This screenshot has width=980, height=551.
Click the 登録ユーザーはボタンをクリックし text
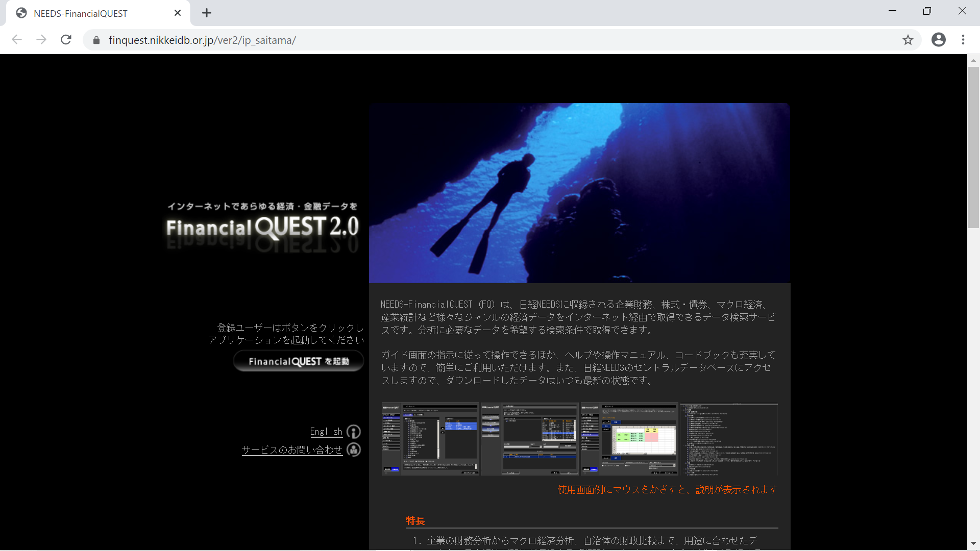pyautogui.click(x=290, y=328)
